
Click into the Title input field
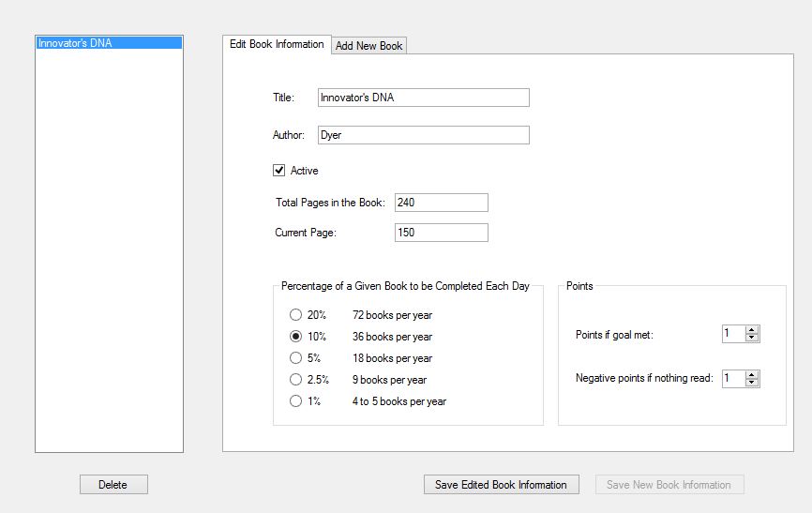424,98
